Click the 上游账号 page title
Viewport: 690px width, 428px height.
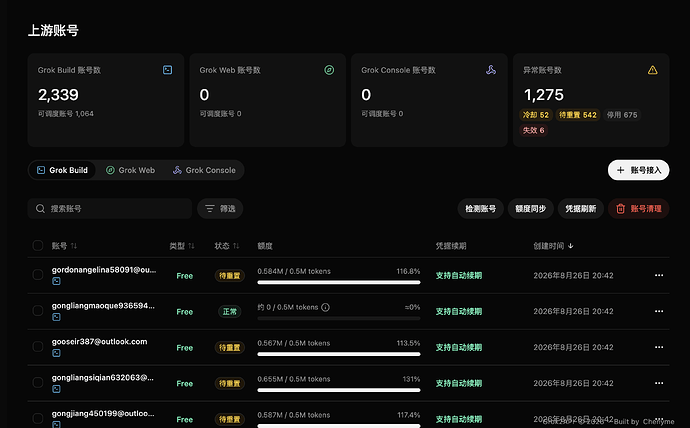coord(53,30)
